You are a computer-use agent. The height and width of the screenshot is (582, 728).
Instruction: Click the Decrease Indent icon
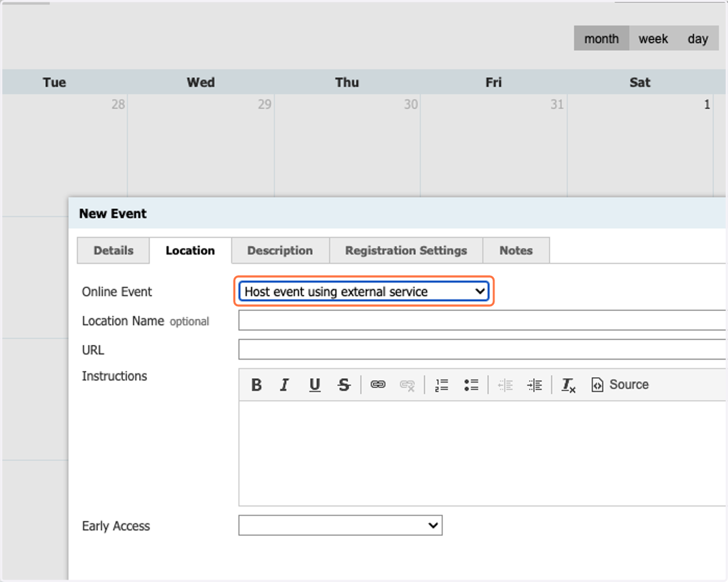(x=505, y=384)
